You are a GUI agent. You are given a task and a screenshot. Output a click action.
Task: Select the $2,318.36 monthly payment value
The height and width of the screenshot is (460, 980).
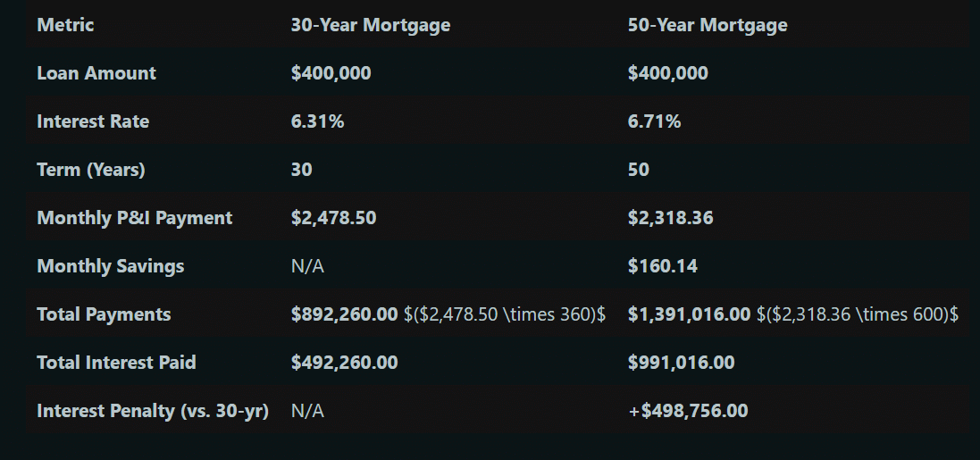tap(670, 218)
